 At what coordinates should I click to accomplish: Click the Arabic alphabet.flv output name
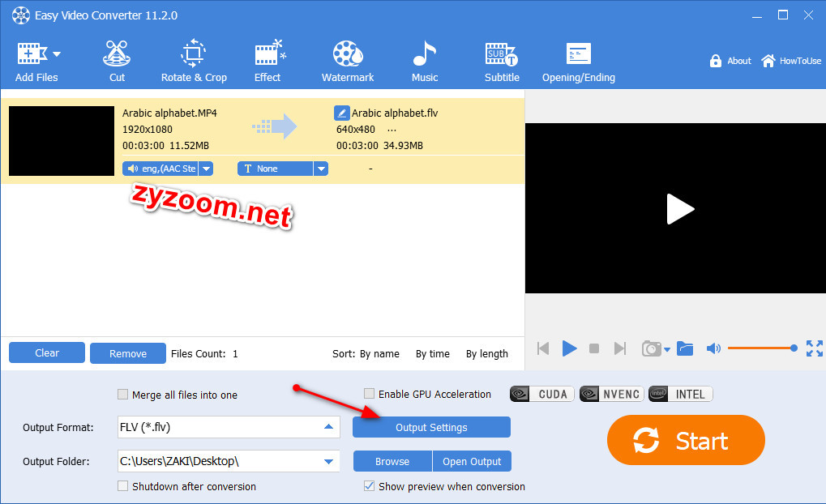395,113
